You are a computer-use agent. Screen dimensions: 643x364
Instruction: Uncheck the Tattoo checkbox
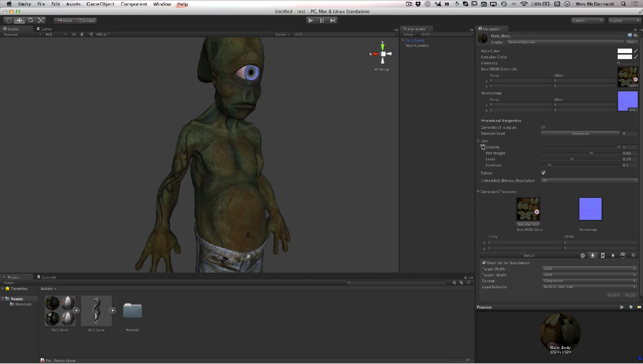click(x=543, y=173)
